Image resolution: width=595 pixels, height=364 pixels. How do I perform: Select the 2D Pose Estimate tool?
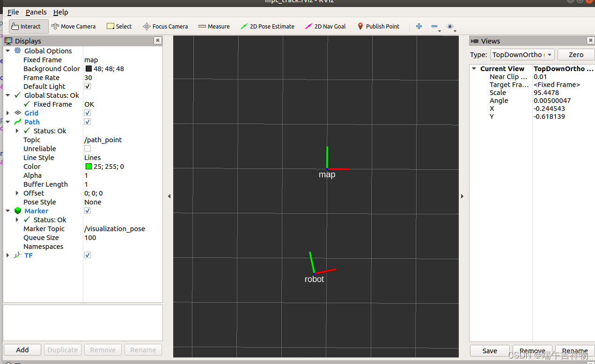coord(267,26)
